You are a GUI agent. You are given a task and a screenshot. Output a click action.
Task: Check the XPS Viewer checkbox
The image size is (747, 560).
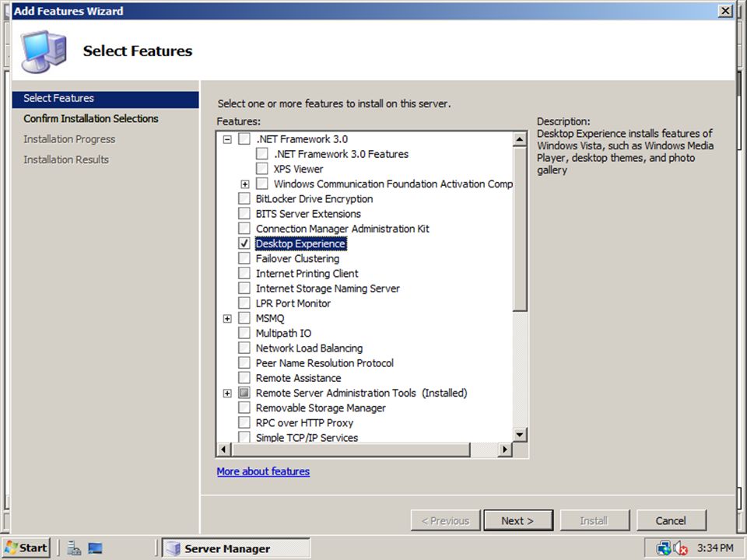pyautogui.click(x=261, y=169)
